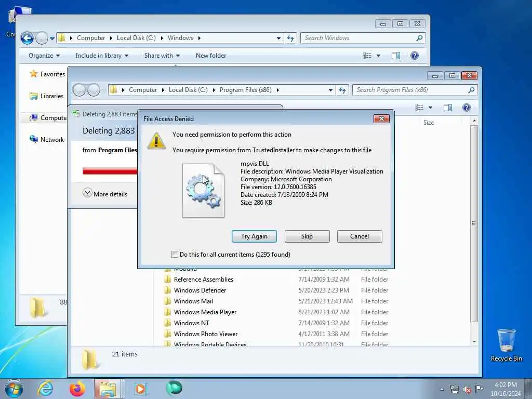Show hidden system tray icons
This screenshot has width=532, height=399.
coord(442,390)
